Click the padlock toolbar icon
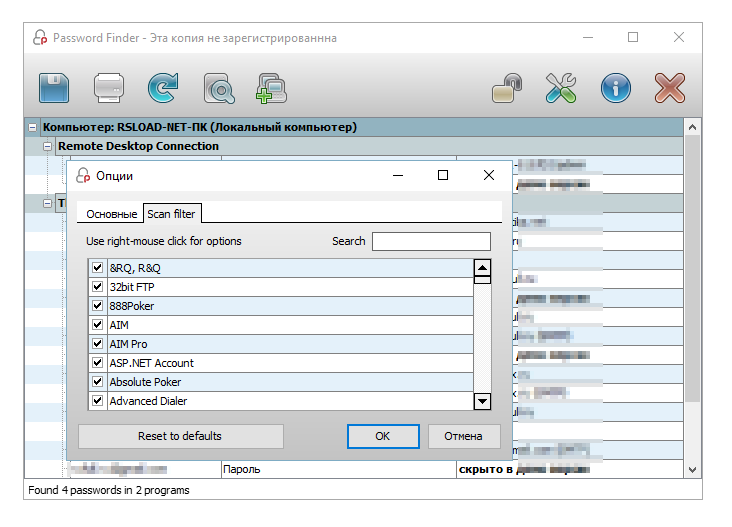The height and width of the screenshot is (527, 732). (x=507, y=88)
